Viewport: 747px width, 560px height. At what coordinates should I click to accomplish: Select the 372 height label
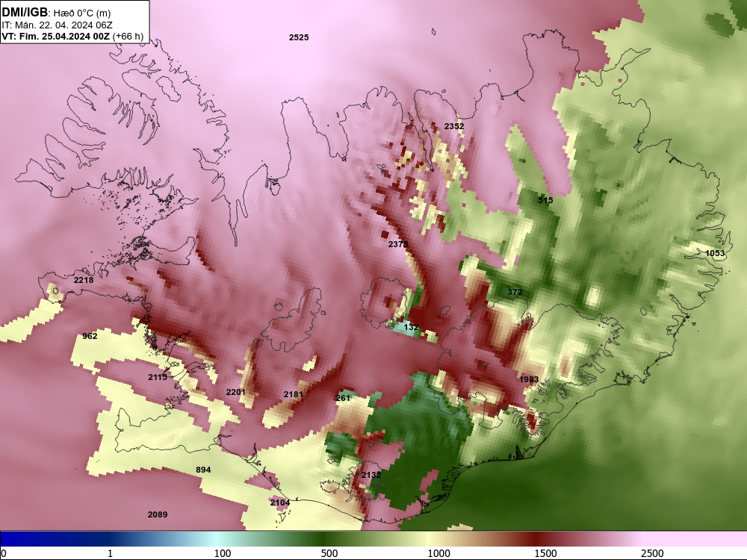(x=515, y=292)
